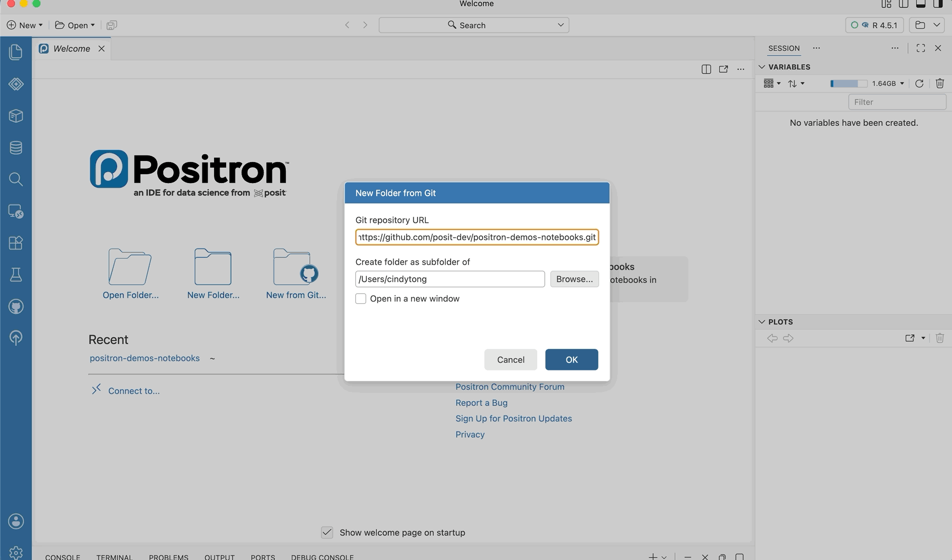This screenshot has width=952, height=560.
Task: Delete all variables with trash icon
Action: coord(940,83)
